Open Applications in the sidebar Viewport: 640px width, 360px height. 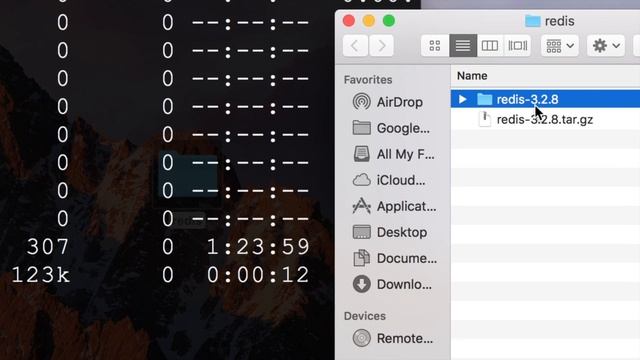point(394,206)
